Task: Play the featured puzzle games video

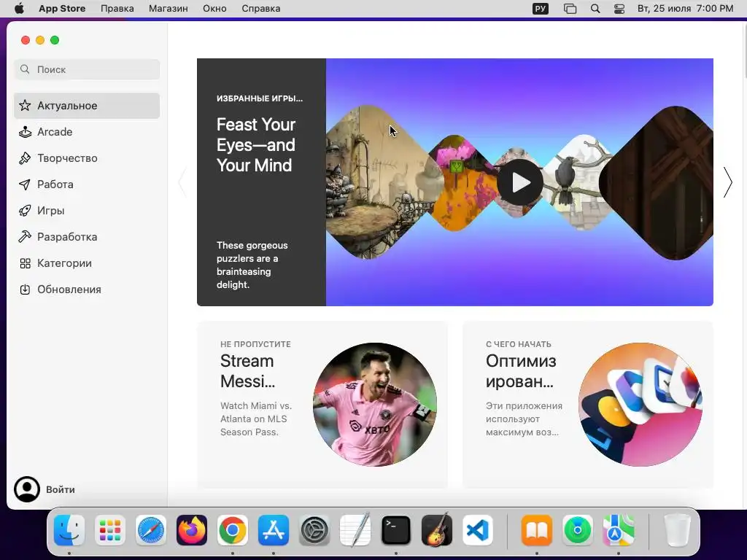Action: coord(519,182)
